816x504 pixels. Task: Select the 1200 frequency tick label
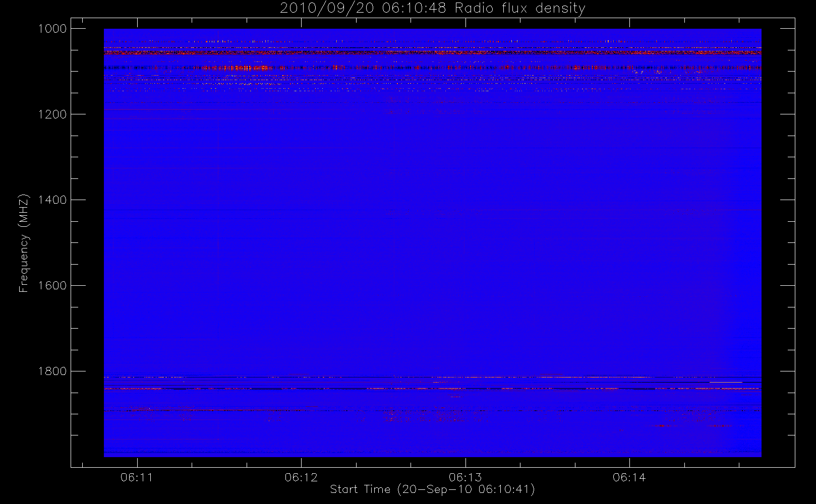[x=52, y=114]
